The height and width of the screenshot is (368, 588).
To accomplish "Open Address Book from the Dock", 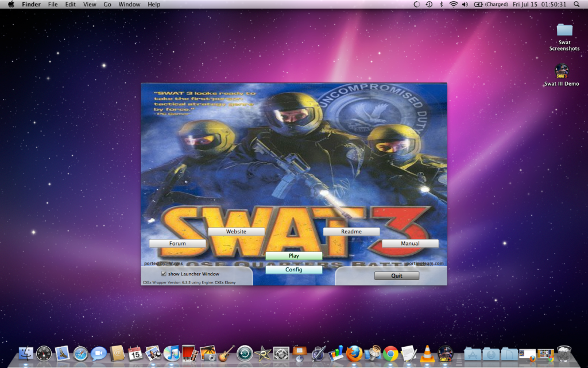I will [117, 354].
